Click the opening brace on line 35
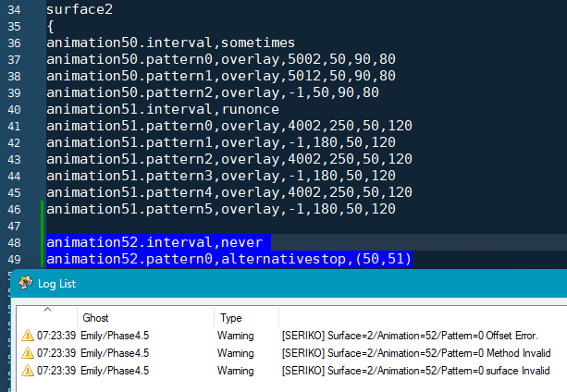 point(50,26)
